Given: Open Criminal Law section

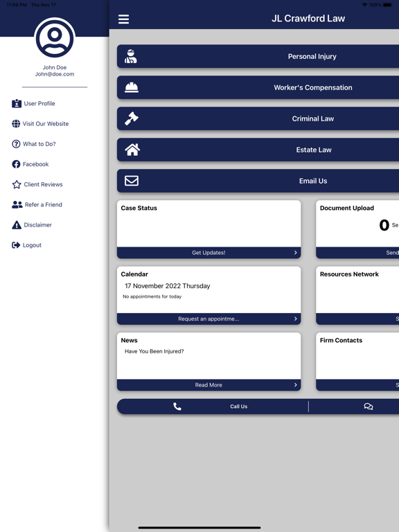Looking at the screenshot, I should tap(258, 118).
